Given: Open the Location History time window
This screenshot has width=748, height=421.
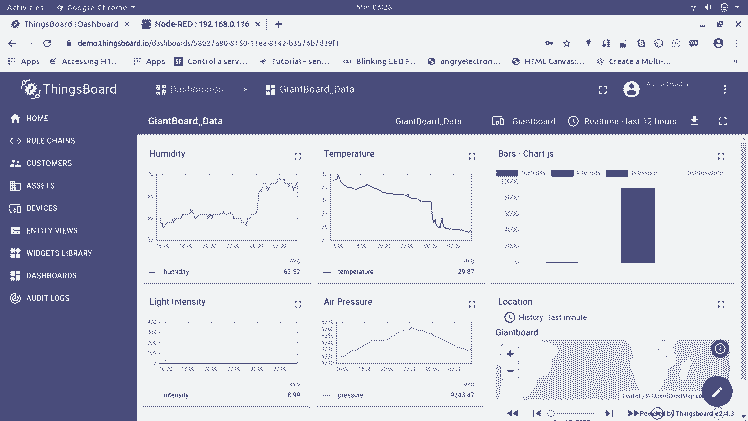Looking at the screenshot, I should 545,317.
